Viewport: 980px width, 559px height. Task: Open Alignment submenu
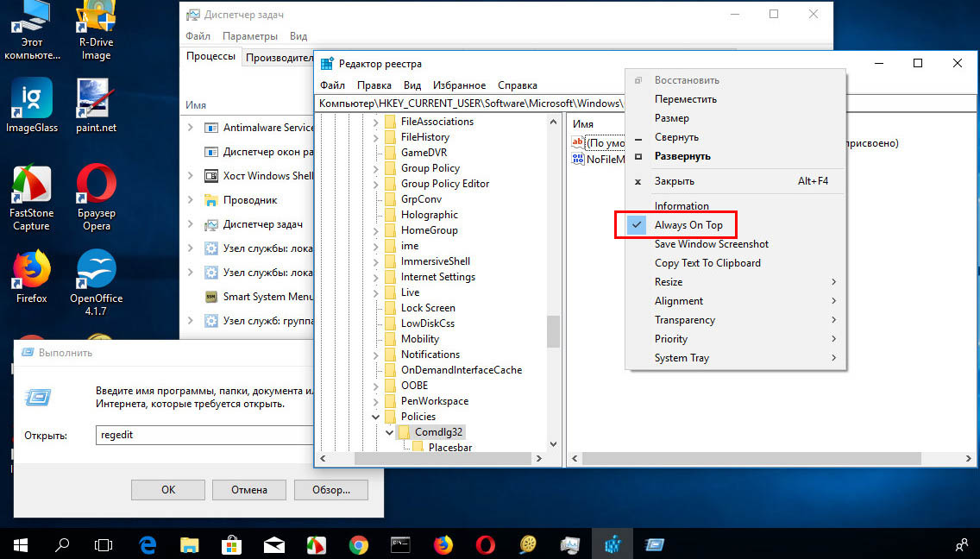pyautogui.click(x=736, y=301)
